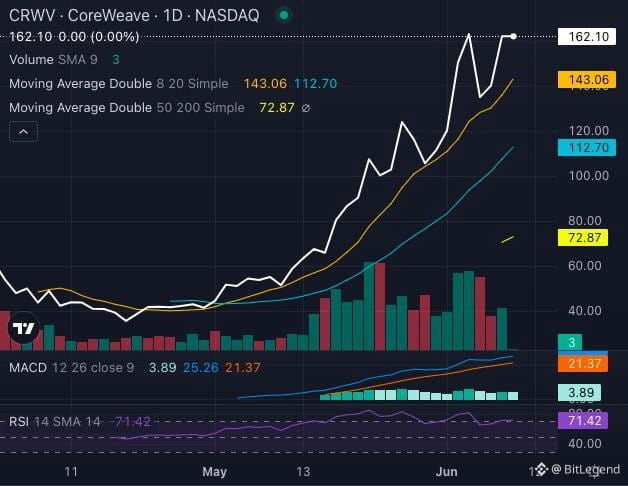Image resolution: width=628 pixels, height=486 pixels.
Task: Click the 3.89 MACD histogram tag
Action: [579, 393]
